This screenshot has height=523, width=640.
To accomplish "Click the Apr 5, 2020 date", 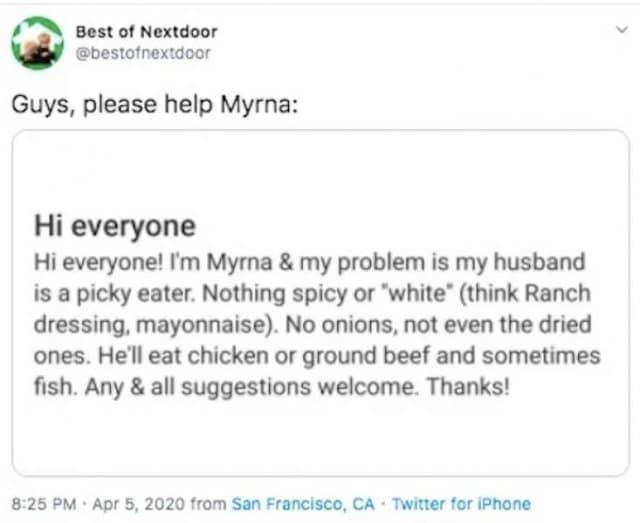I will click(130, 504).
